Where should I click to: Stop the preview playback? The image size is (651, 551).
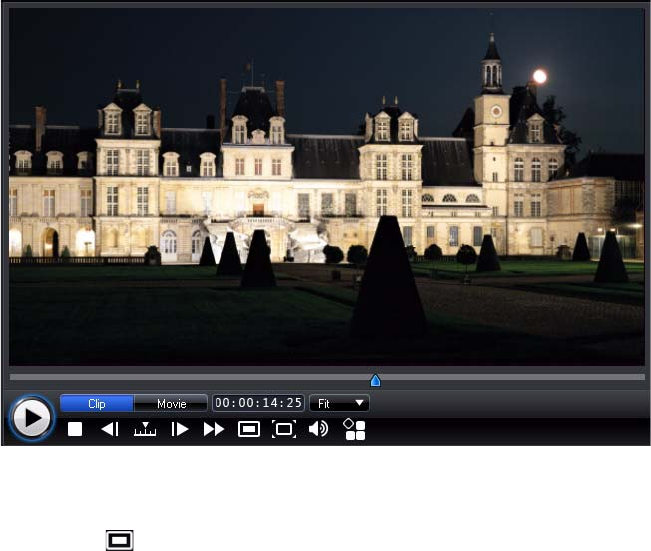75,429
